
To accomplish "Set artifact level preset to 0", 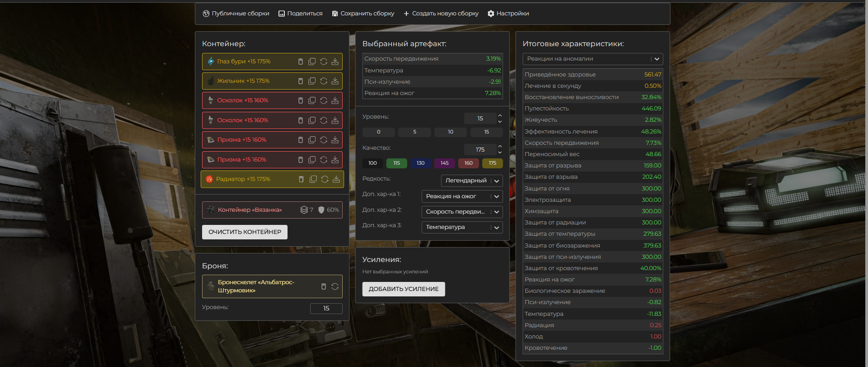I will (x=378, y=132).
